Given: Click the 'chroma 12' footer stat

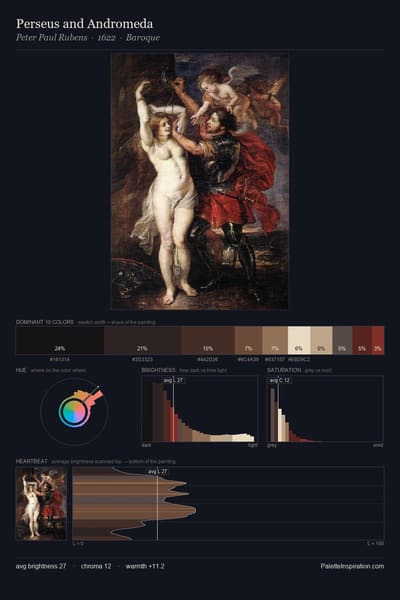Looking at the screenshot, I should (96, 566).
